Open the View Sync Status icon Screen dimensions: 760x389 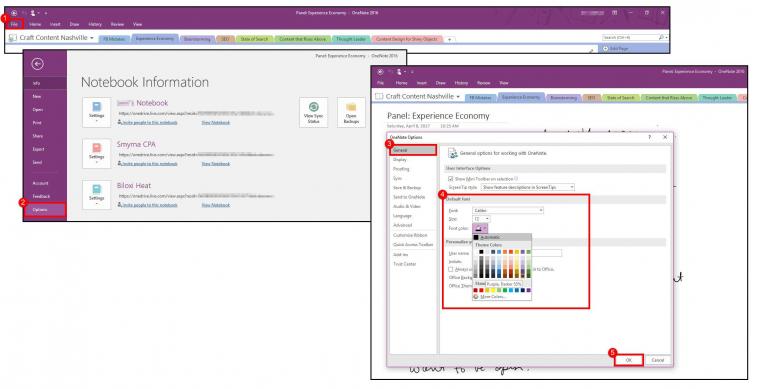[x=314, y=107]
